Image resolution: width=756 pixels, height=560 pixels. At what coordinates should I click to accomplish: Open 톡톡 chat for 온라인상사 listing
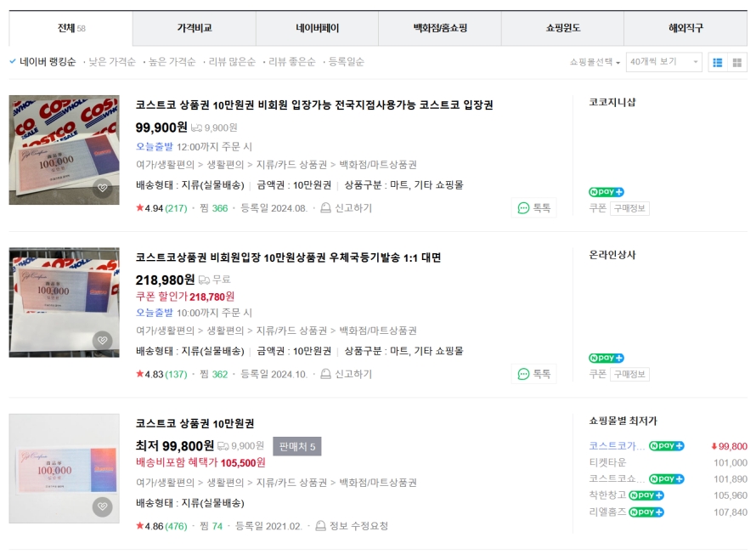pyautogui.click(x=533, y=374)
